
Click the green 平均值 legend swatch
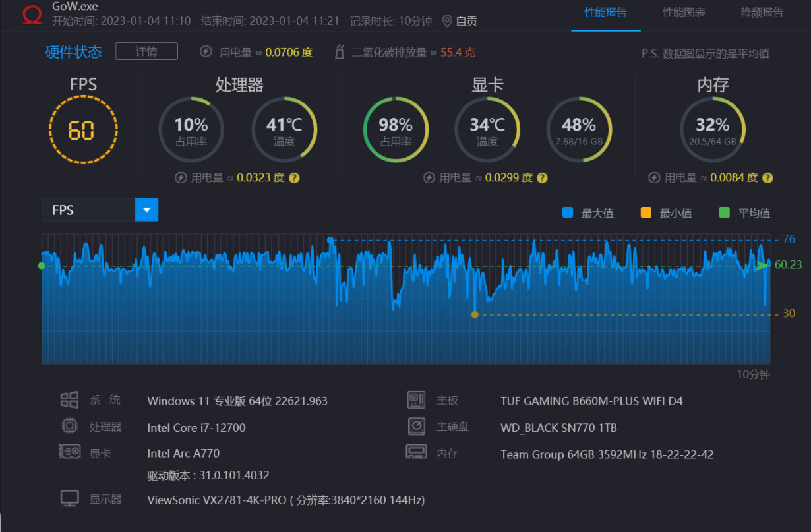click(724, 212)
